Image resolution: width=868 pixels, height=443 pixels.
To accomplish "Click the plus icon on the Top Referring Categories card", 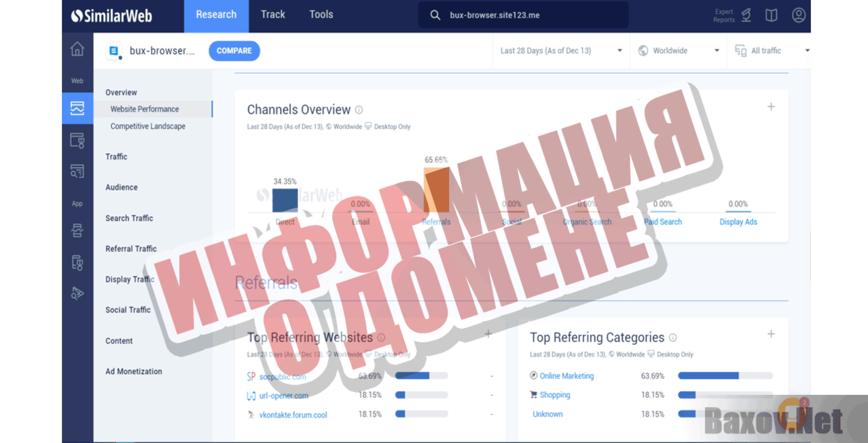I will coord(771,334).
